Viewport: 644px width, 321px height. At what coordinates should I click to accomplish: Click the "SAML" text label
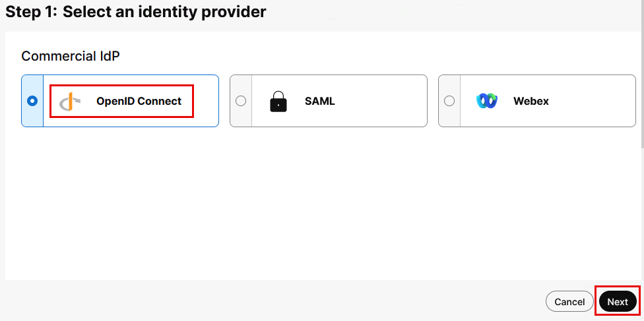[x=320, y=102]
